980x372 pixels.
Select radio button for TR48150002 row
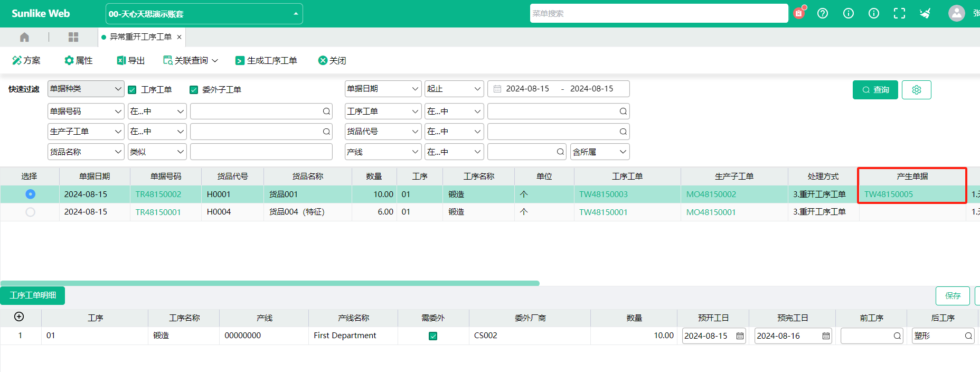pos(30,194)
